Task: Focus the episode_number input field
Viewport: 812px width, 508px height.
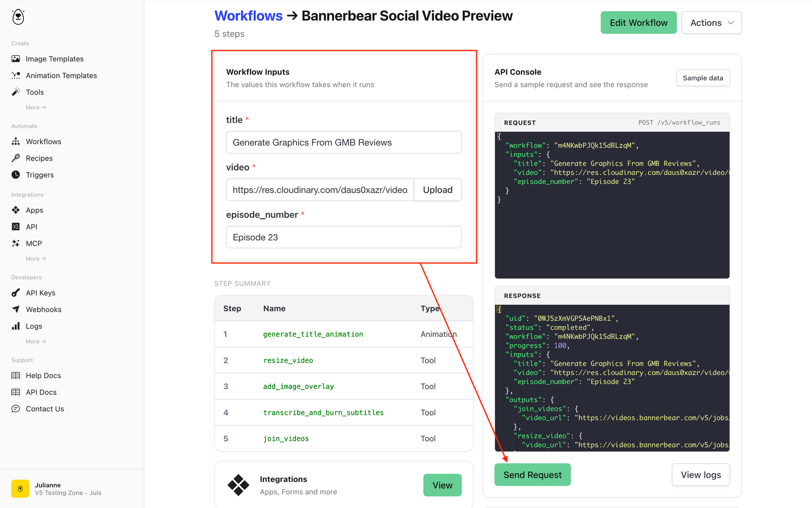Action: (344, 237)
